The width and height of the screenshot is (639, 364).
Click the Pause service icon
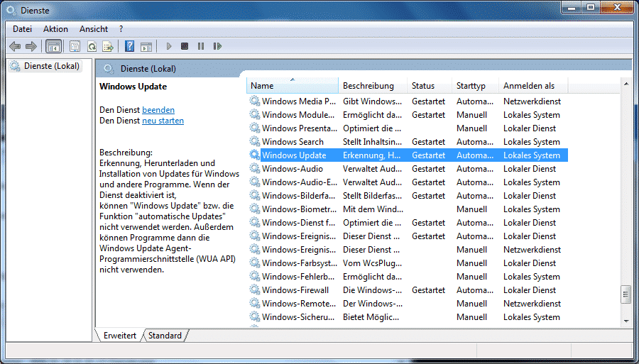point(201,46)
